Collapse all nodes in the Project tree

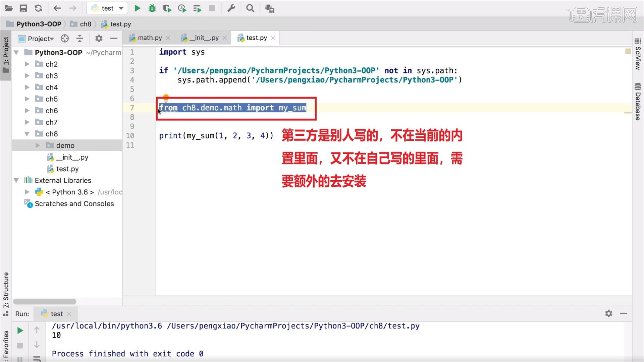pyautogui.click(x=79, y=38)
